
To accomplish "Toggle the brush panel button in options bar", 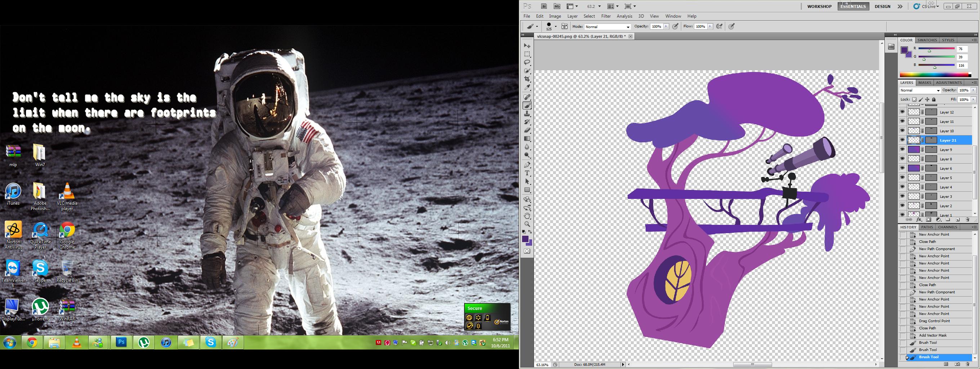I will click(565, 27).
